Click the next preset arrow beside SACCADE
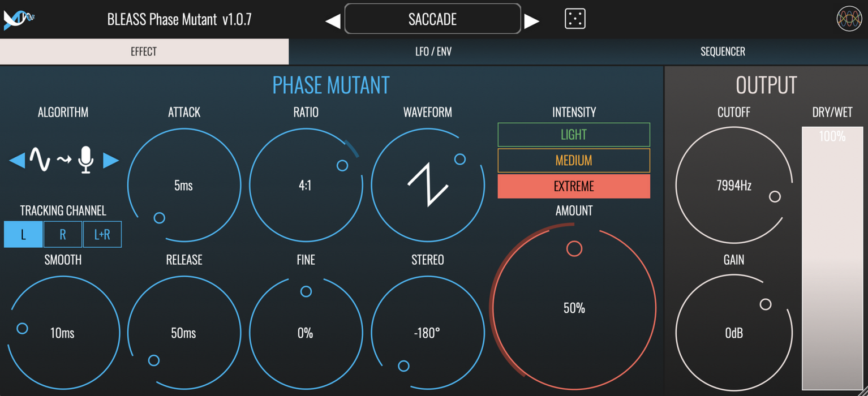 point(532,19)
